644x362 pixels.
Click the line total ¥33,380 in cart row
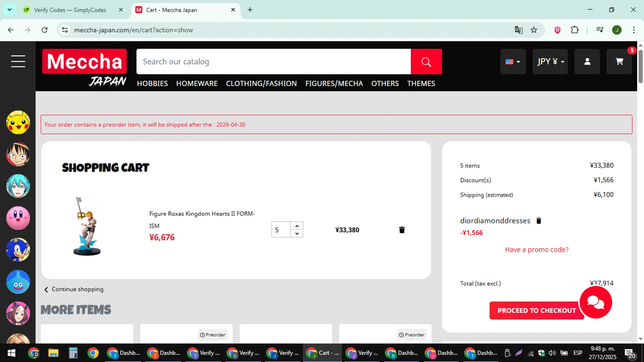pos(347,230)
